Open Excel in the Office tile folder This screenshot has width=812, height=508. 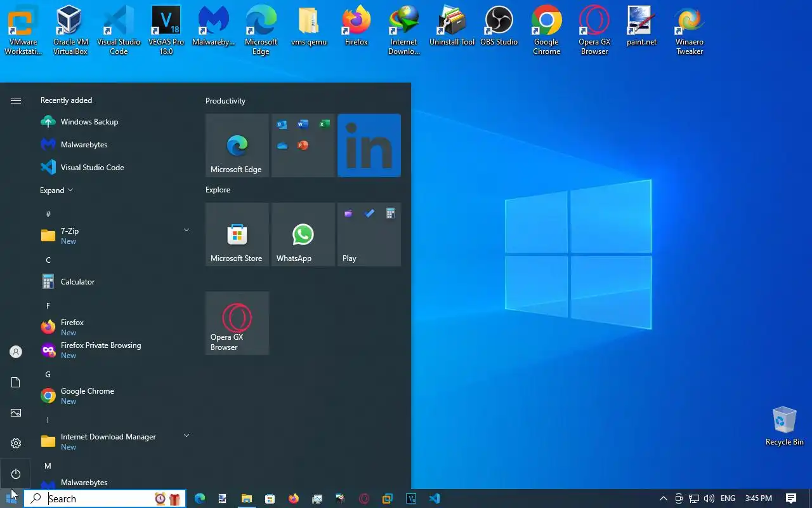point(324,124)
